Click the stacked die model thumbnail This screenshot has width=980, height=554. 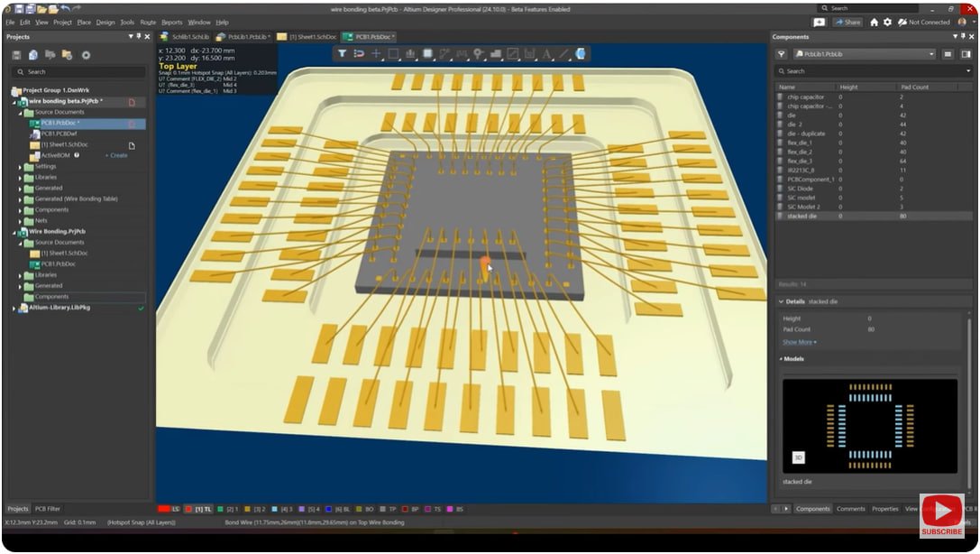[870, 427]
